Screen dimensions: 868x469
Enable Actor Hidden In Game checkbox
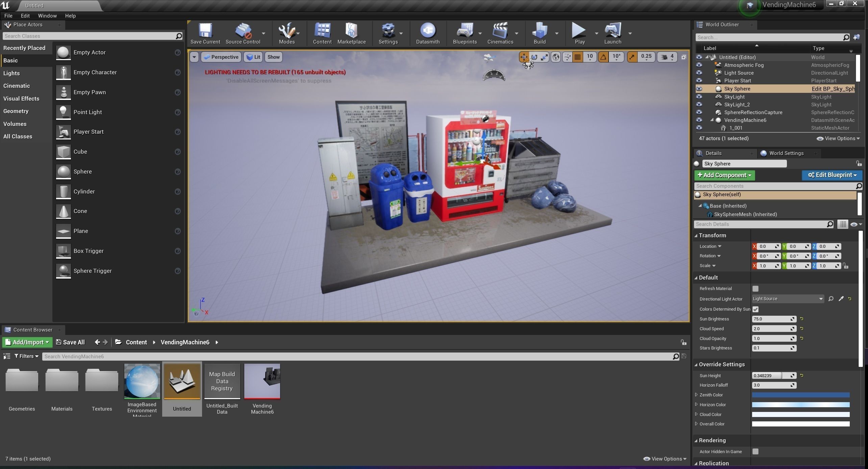pos(755,452)
